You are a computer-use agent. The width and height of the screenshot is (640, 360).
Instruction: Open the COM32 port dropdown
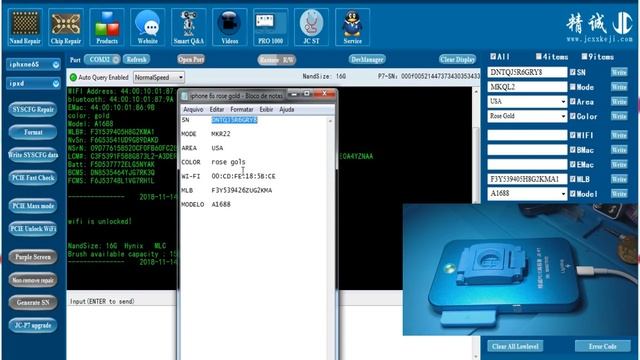tap(102, 60)
